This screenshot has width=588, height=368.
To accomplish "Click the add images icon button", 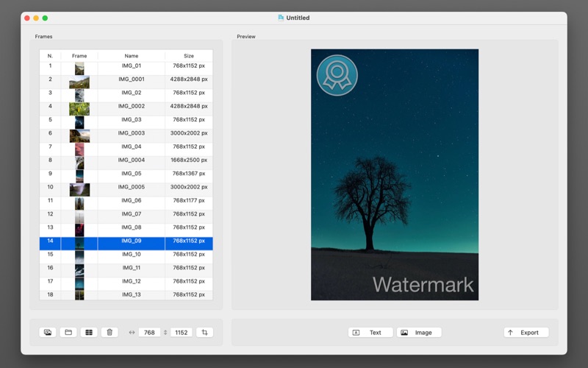I will 48,333.
